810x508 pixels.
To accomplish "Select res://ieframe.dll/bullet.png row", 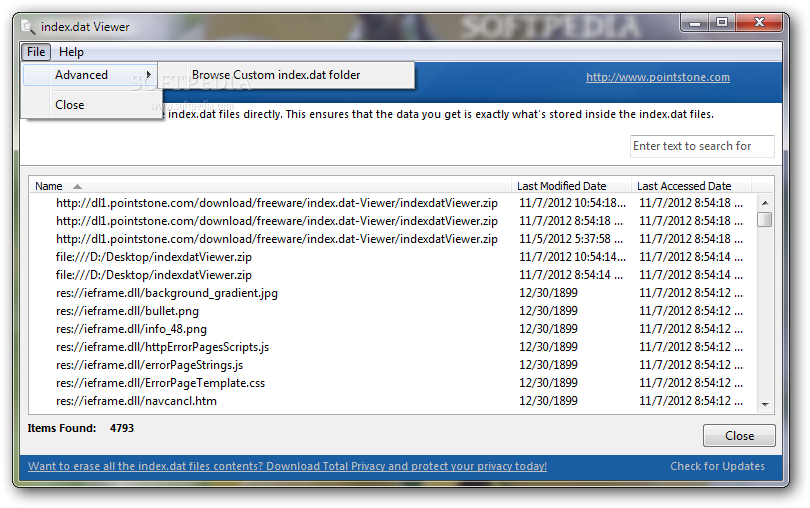I will 393,311.
